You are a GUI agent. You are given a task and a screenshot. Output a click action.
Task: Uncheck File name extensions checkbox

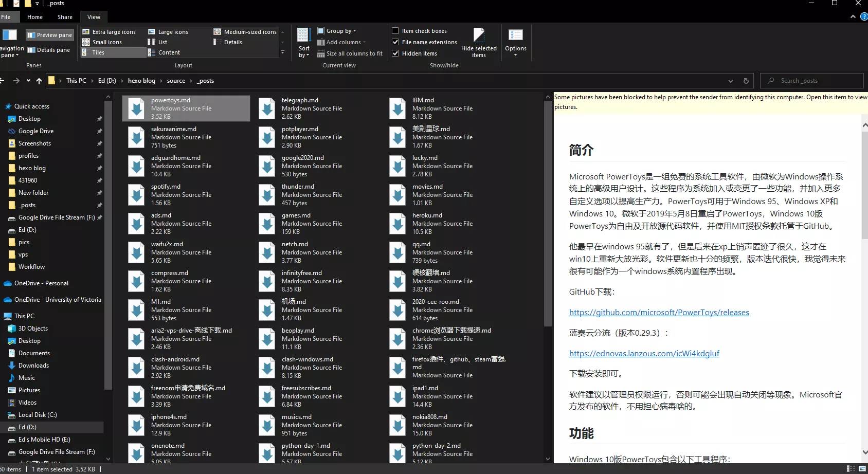(395, 42)
